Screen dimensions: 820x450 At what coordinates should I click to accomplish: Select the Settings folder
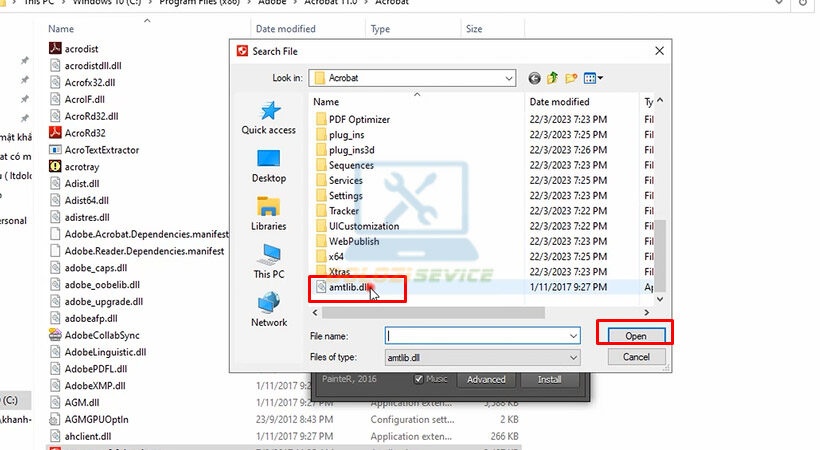click(339, 195)
